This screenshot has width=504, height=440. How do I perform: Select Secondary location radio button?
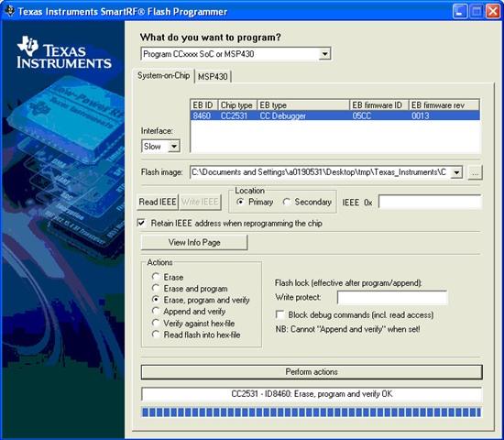click(287, 202)
